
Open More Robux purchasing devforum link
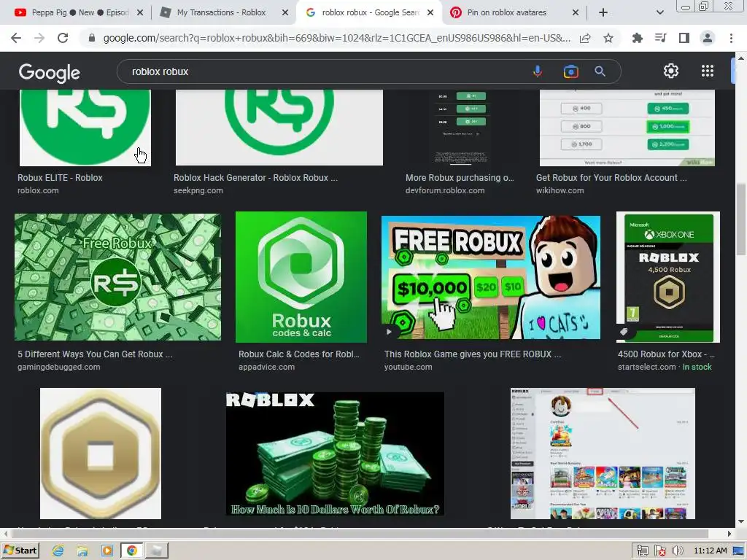pyautogui.click(x=460, y=178)
